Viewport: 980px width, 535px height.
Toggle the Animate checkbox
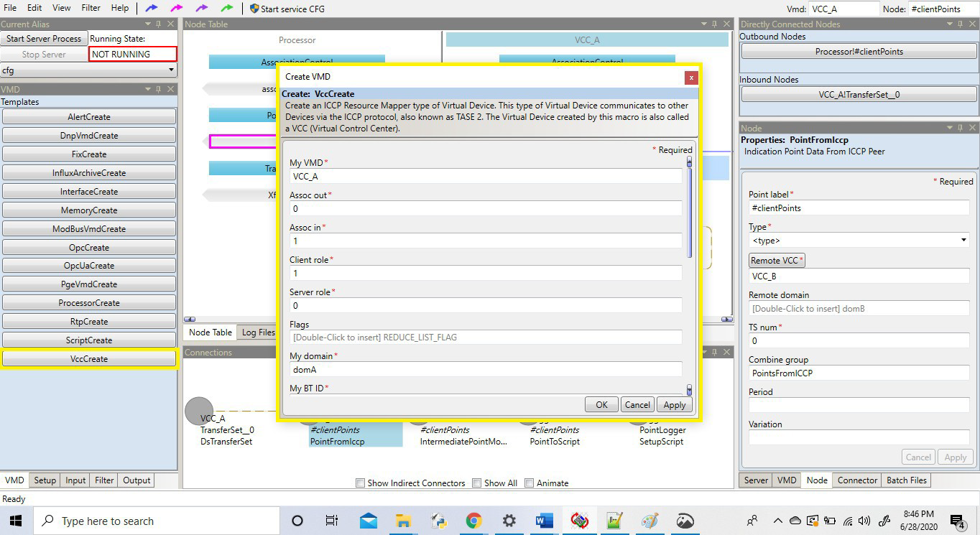pyautogui.click(x=530, y=483)
